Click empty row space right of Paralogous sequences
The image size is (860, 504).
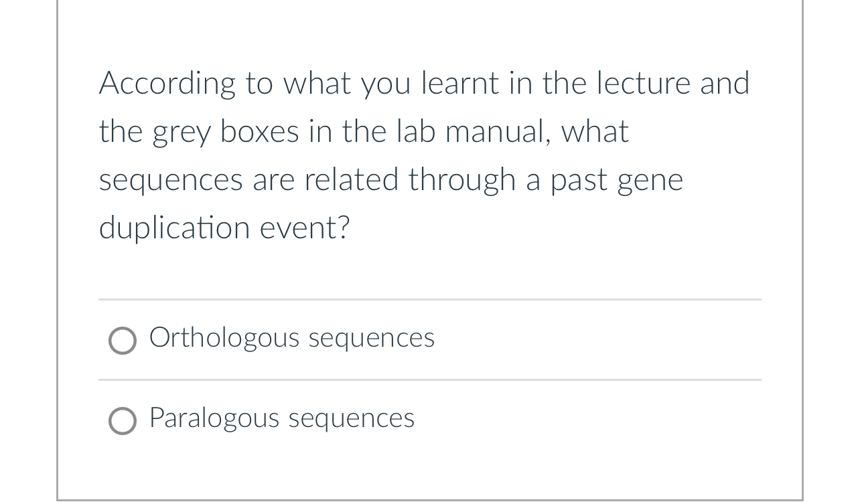[589, 420]
